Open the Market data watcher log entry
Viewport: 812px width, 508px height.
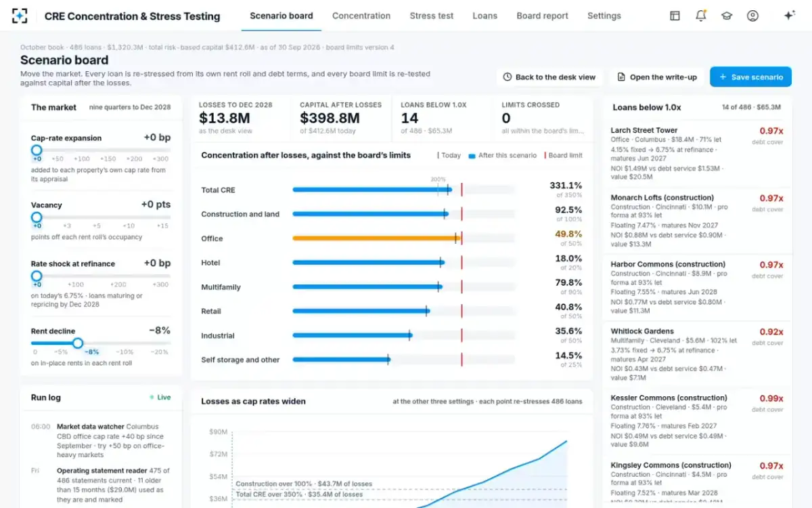100,441
